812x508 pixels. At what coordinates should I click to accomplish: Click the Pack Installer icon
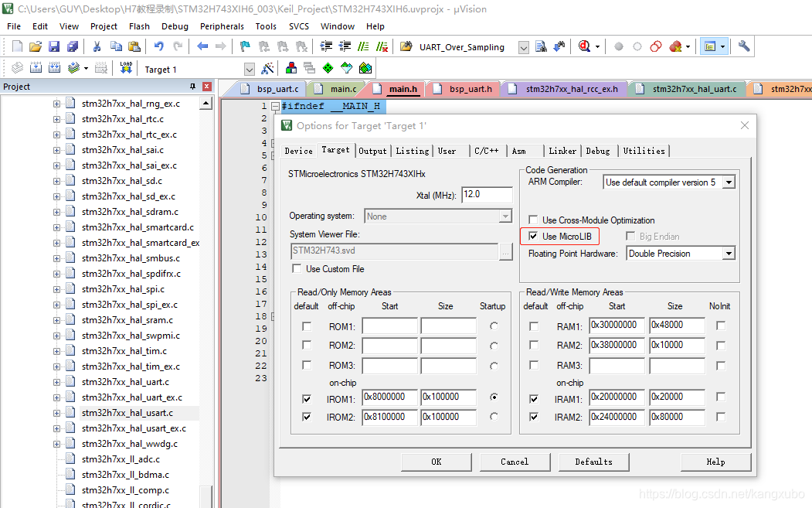(x=365, y=68)
